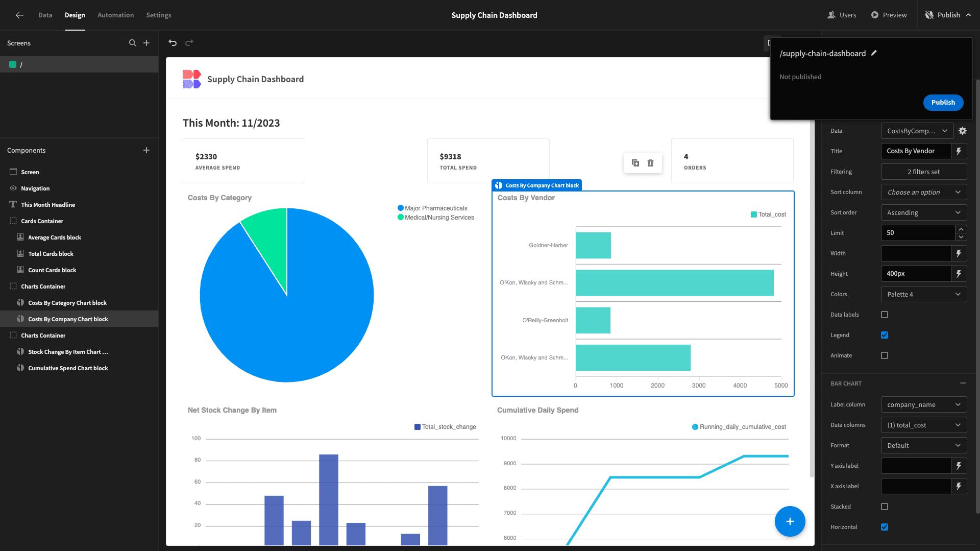Image resolution: width=980 pixels, height=551 pixels.
Task: Enable the Stacked checkbox
Action: coord(885,507)
